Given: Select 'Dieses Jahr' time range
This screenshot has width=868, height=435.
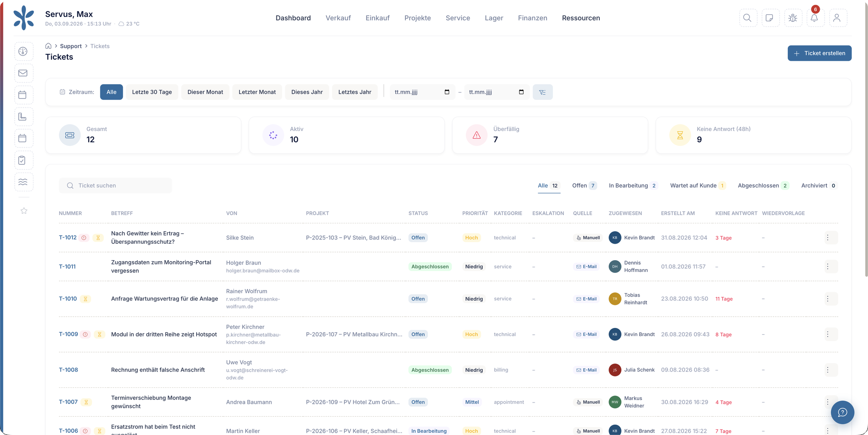Looking at the screenshot, I should (307, 92).
